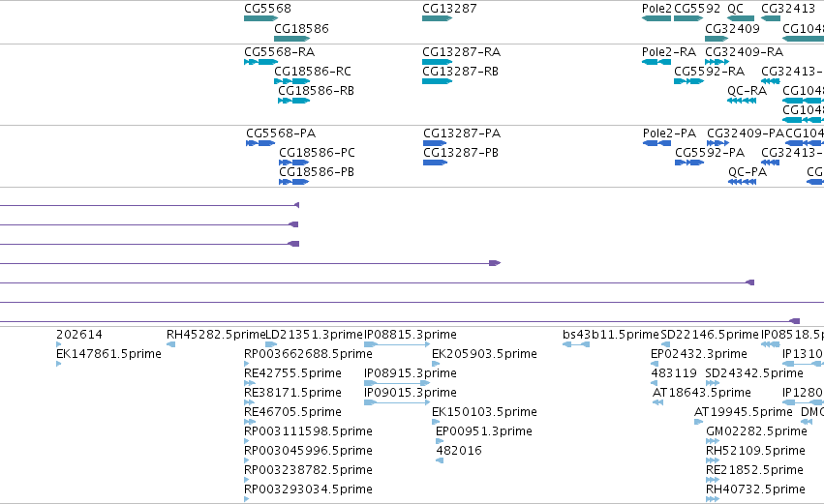Open EST IP08915.3prime
Image resolution: width=824 pixels, height=504 pixels.
(411, 373)
